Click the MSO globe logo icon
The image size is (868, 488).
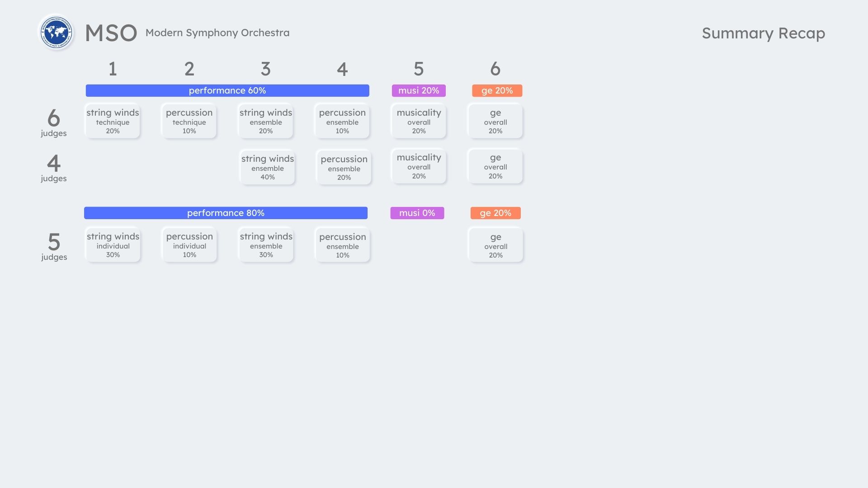(57, 33)
